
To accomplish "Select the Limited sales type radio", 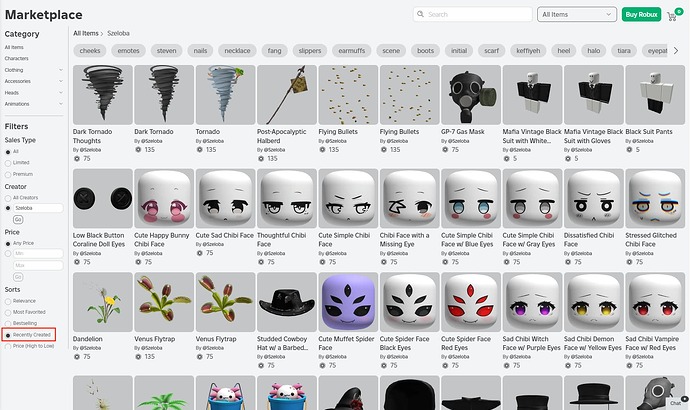I will click(x=8, y=163).
